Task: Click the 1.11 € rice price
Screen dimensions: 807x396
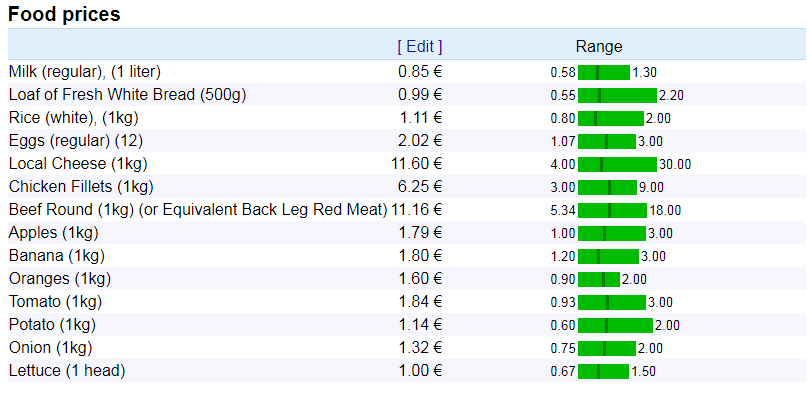Action: [421, 118]
